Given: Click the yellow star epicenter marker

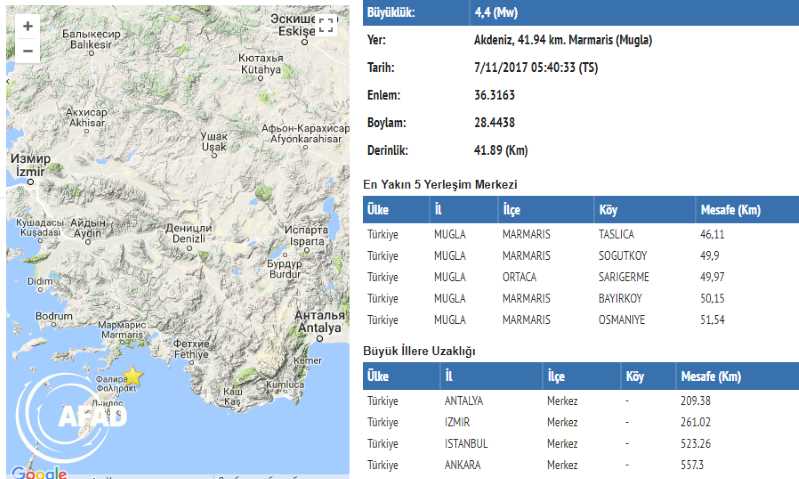Looking at the screenshot, I should click(132, 376).
